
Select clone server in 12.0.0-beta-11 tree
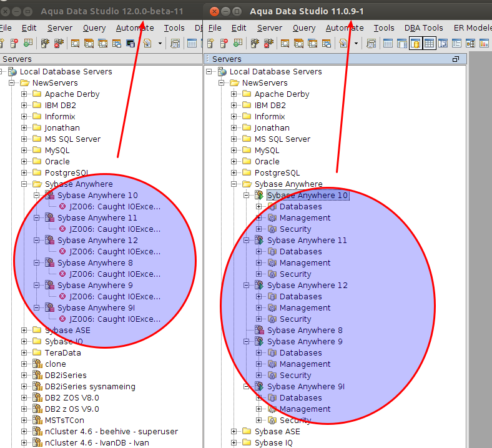55,364
